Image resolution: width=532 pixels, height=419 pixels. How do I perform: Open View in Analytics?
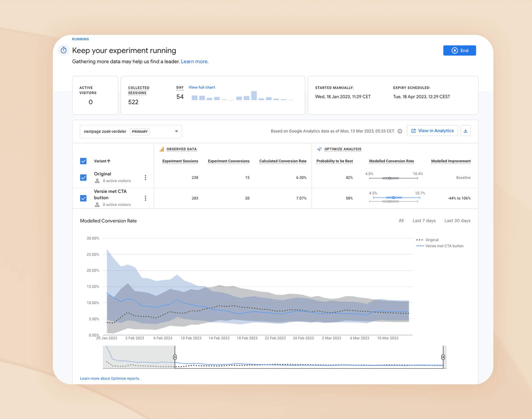(432, 131)
